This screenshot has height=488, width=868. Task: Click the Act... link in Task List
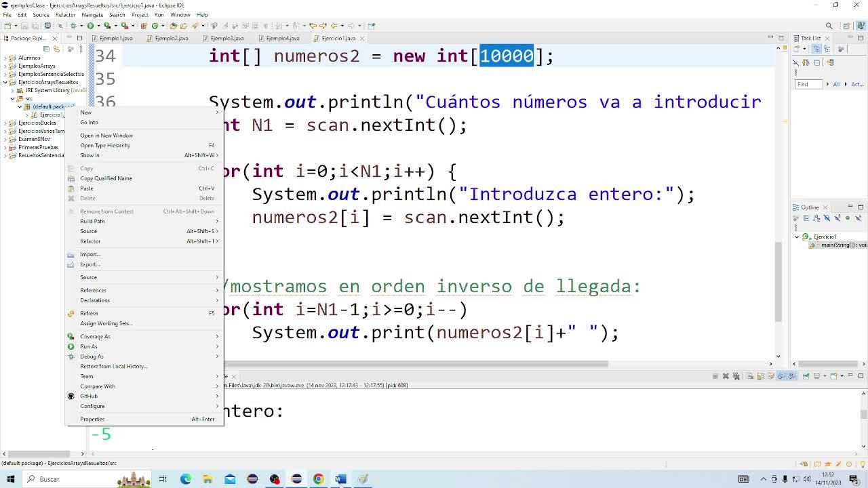click(856, 84)
